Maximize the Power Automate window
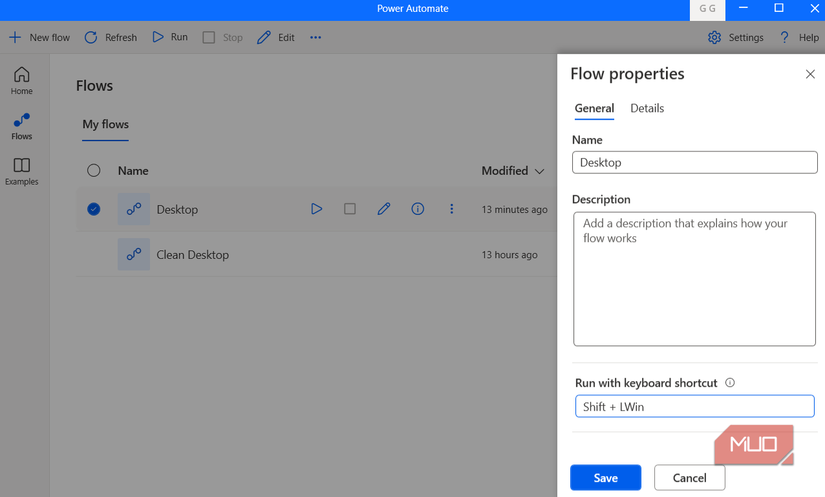Screen dimensions: 825x497 pos(779,8)
